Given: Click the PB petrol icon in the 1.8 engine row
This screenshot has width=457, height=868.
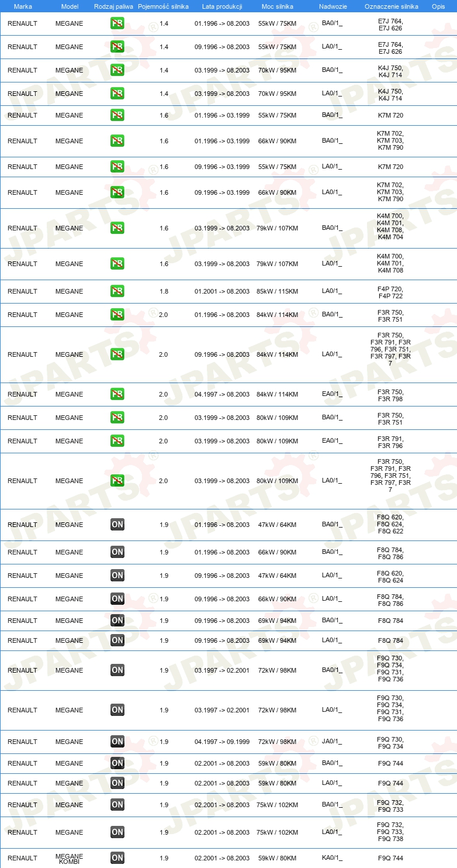Looking at the screenshot, I should (117, 291).
